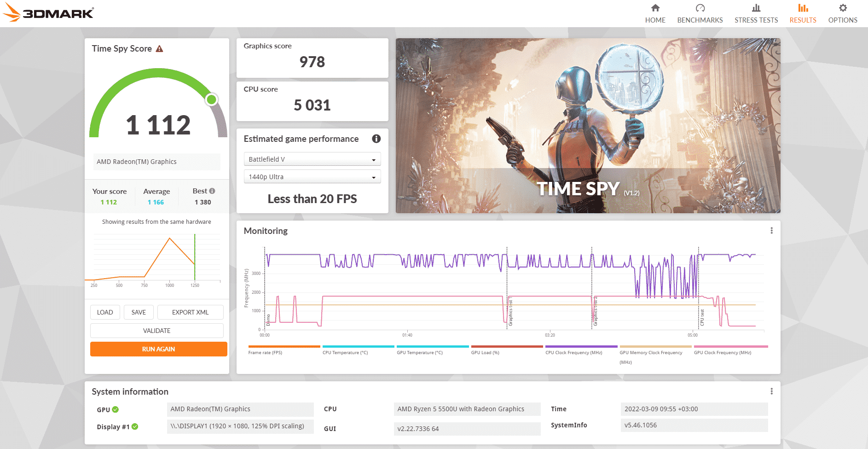Click the Time Spy benchmark banner image
Screen dimensions: 868x449
coord(588,125)
